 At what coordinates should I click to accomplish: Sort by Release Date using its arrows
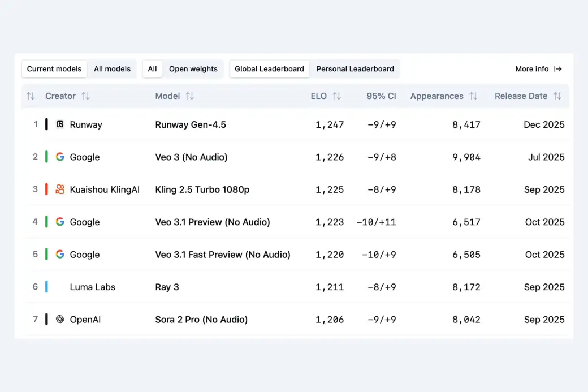coord(557,96)
